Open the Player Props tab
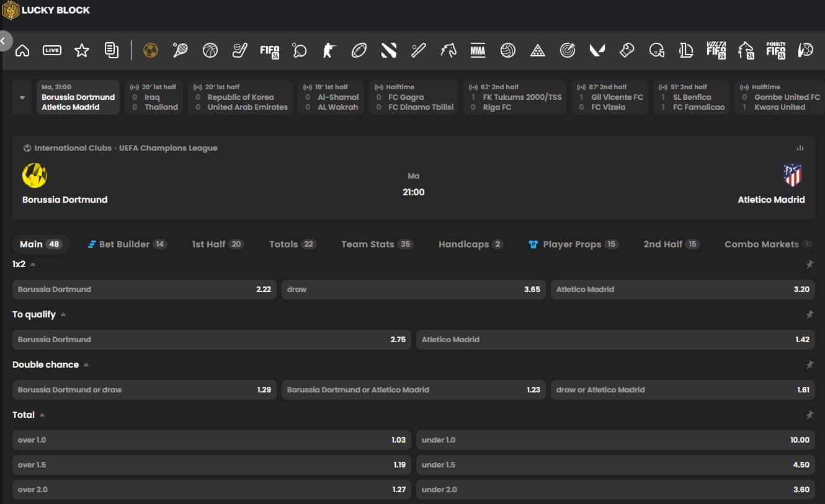This screenshot has width=825, height=504. click(573, 244)
